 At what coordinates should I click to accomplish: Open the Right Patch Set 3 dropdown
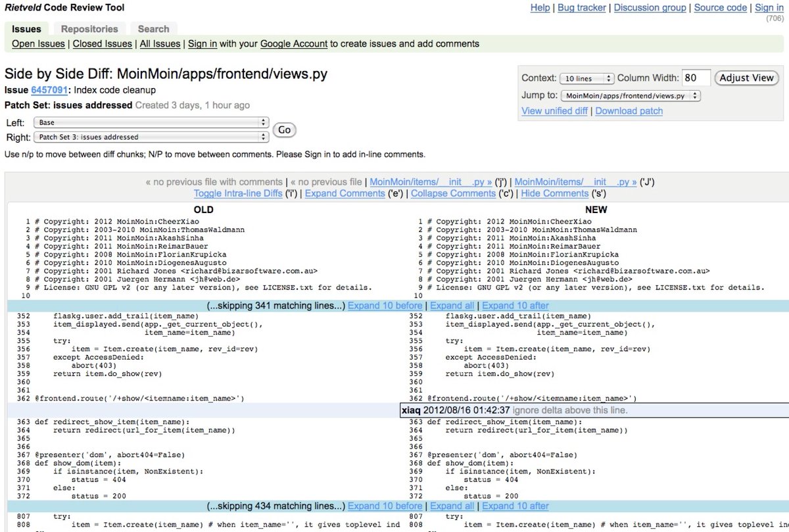point(151,137)
